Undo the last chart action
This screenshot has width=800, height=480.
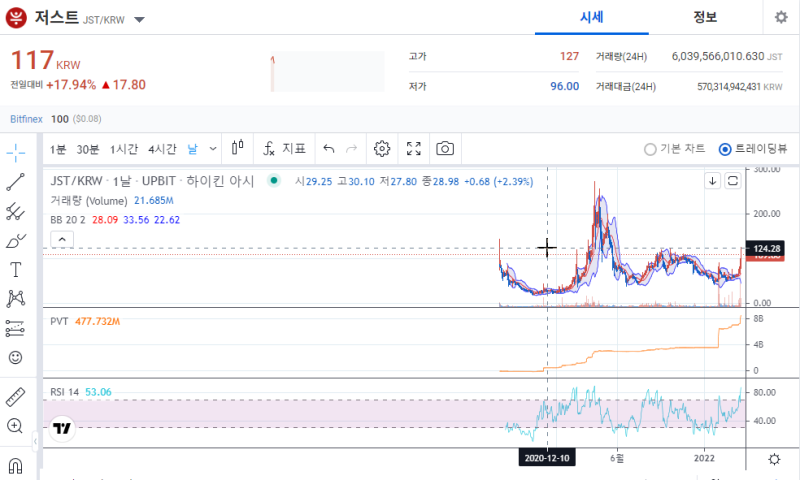(x=329, y=148)
